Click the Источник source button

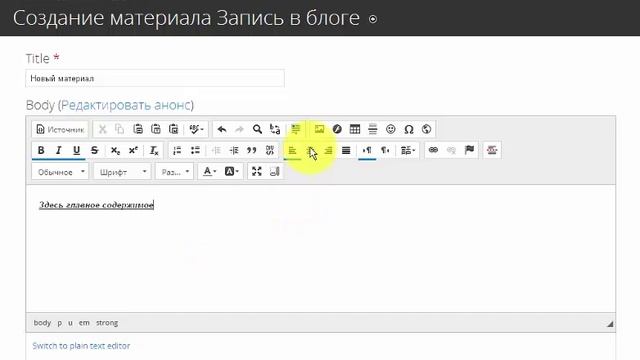click(60, 129)
